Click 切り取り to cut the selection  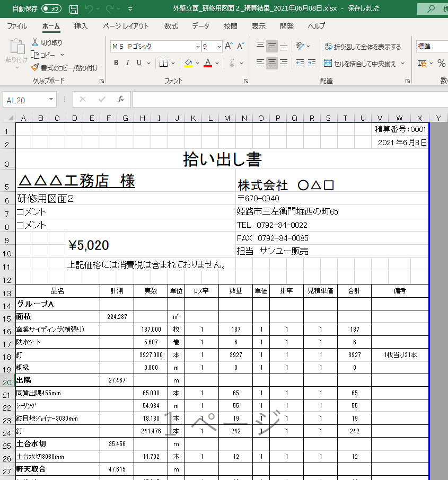(x=47, y=42)
